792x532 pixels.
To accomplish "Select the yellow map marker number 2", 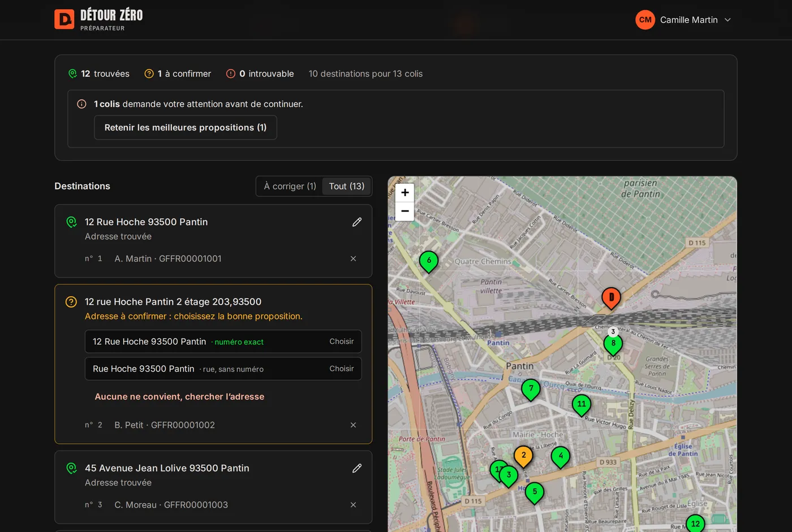I will 523,456.
